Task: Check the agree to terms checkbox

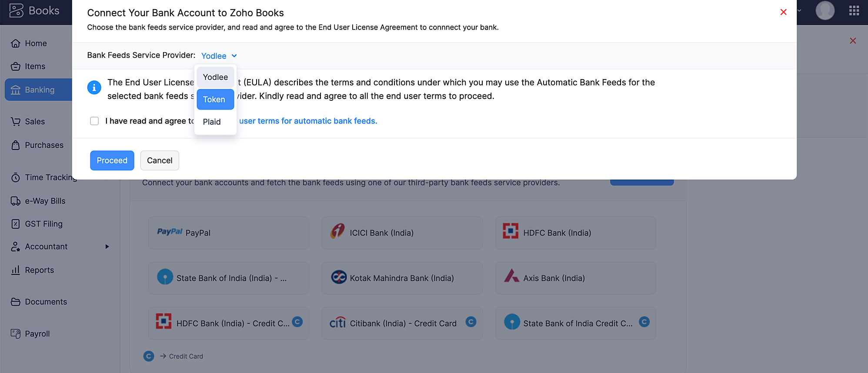Action: click(x=94, y=121)
